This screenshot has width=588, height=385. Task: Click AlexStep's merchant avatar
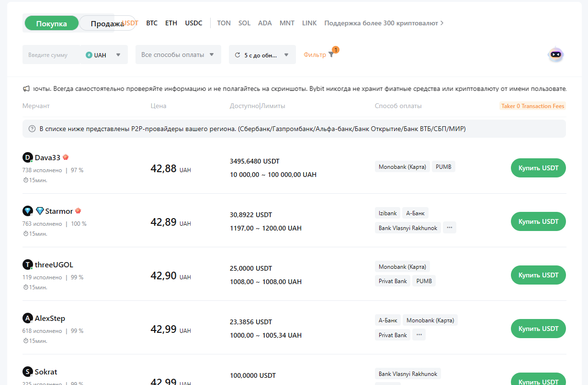[27, 318]
